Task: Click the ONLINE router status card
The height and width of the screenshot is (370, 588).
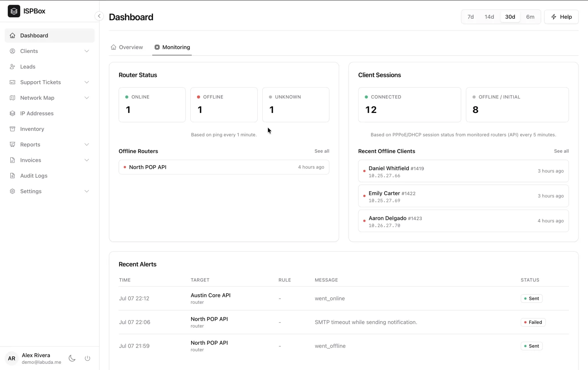Action: [x=152, y=105]
